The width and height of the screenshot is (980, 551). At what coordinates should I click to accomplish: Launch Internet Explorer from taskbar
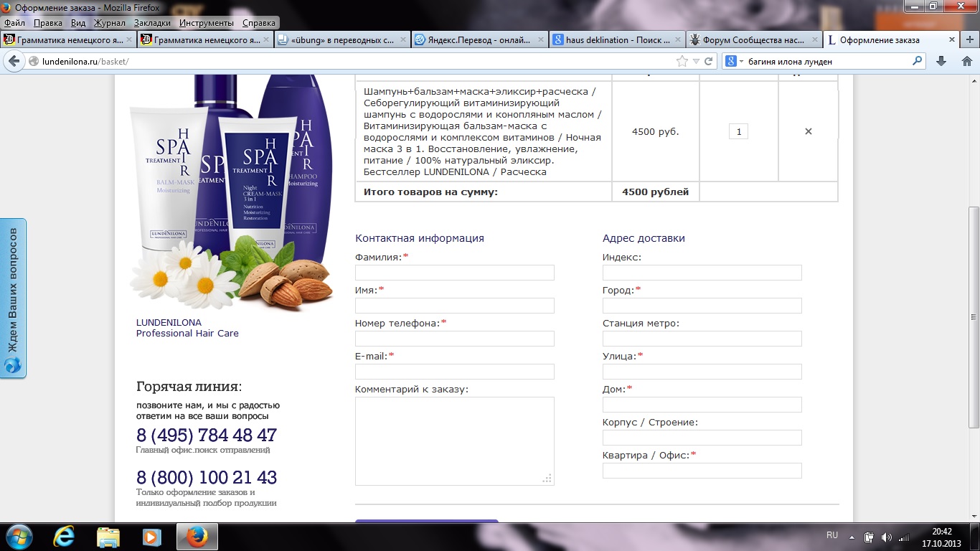tap(65, 537)
